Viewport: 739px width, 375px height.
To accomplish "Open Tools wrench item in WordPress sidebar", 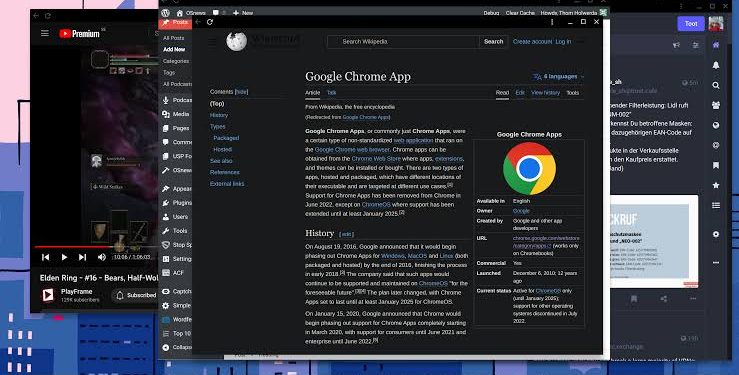I will pos(176,231).
